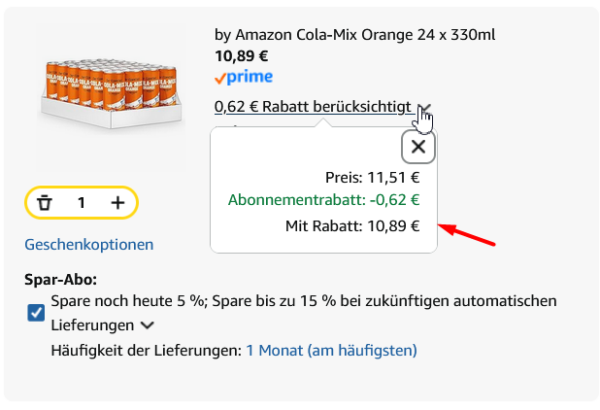Click the quantity number in the stepper

click(81, 203)
